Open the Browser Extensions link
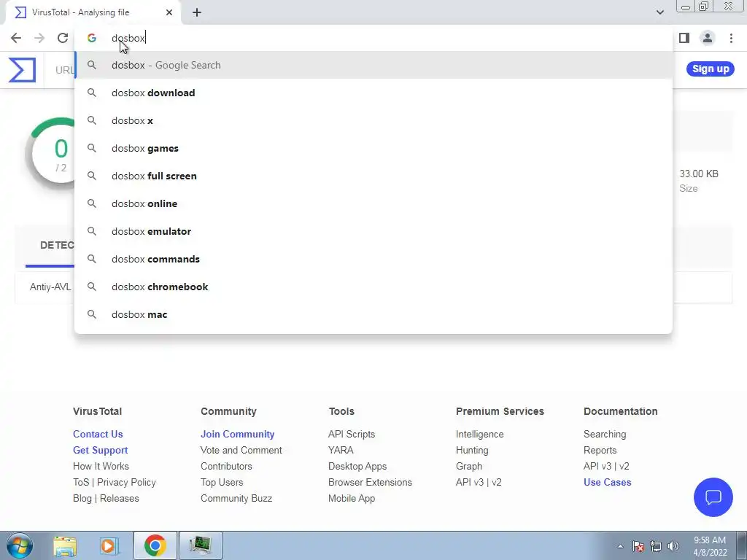This screenshot has height=560, width=747. tap(370, 483)
